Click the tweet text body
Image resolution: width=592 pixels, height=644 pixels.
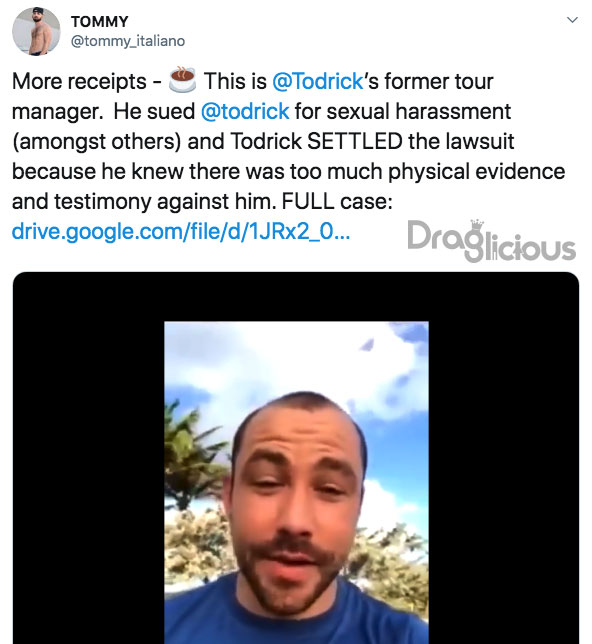(x=288, y=156)
